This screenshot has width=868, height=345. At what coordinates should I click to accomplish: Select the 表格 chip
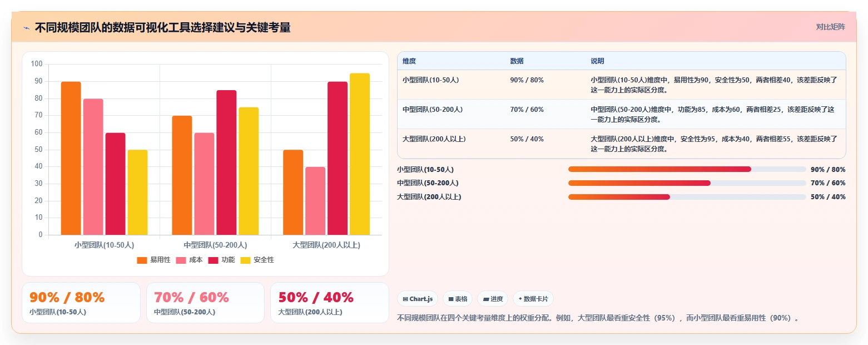click(x=458, y=299)
